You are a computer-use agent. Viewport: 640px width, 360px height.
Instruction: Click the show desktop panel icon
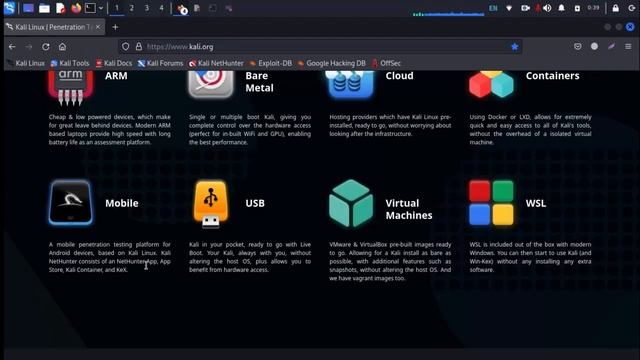pos(28,8)
